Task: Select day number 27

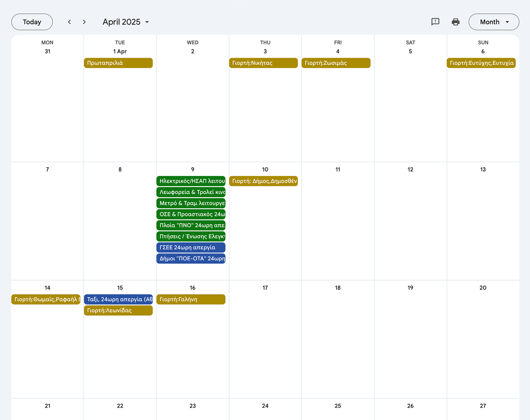Action: 483,406
